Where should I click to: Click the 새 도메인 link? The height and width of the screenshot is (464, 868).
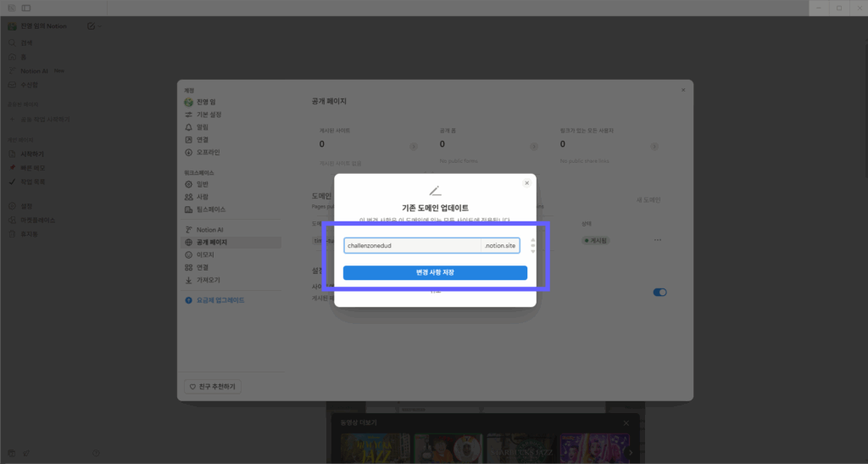click(648, 200)
